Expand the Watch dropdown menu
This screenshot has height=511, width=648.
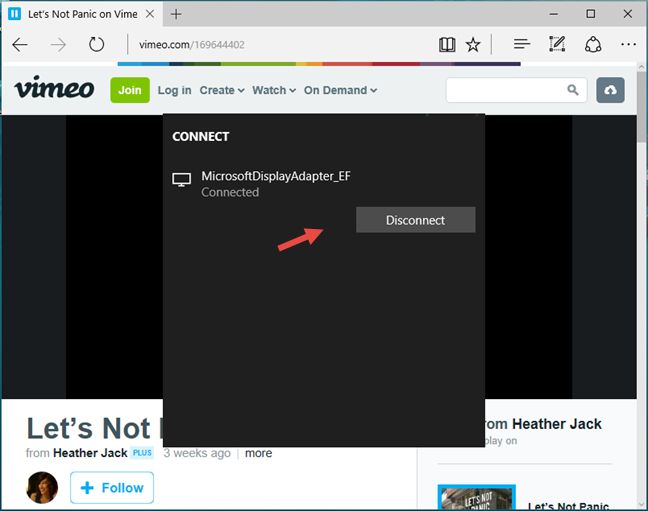click(x=274, y=90)
